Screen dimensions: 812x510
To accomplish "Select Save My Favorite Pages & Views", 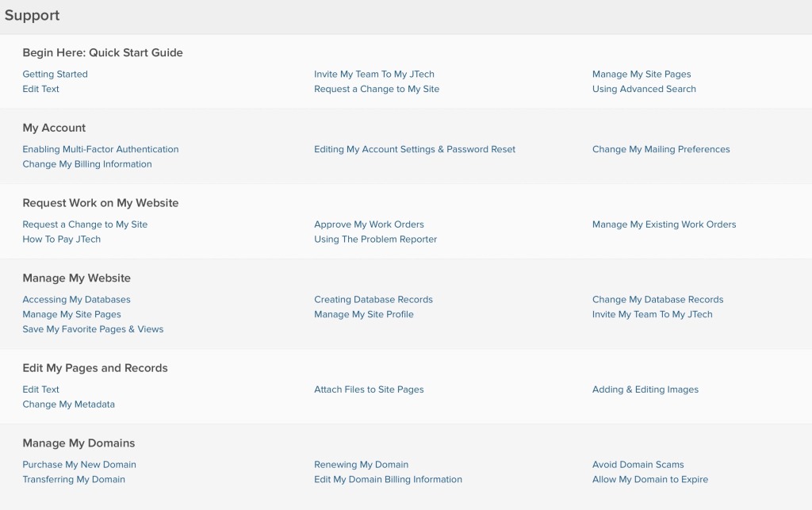I will [x=93, y=329].
